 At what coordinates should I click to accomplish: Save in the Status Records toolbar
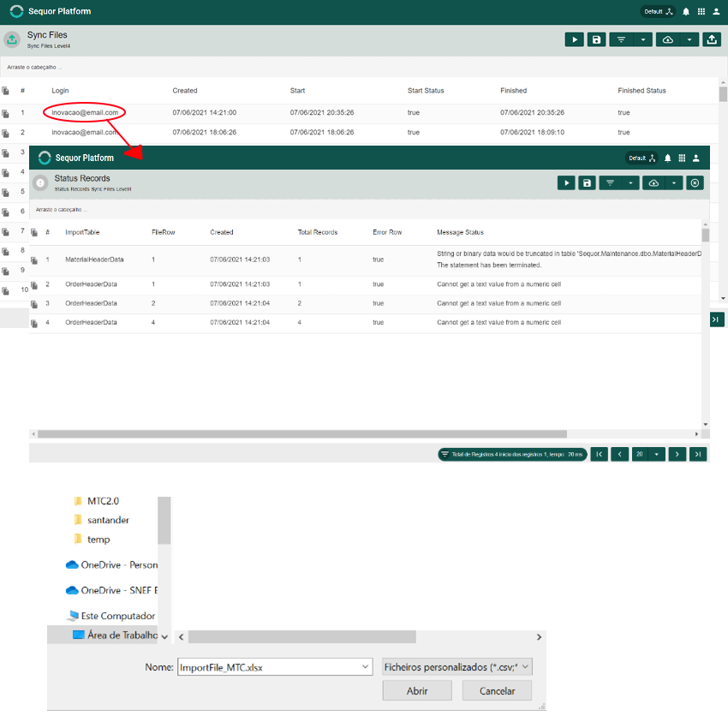[587, 183]
